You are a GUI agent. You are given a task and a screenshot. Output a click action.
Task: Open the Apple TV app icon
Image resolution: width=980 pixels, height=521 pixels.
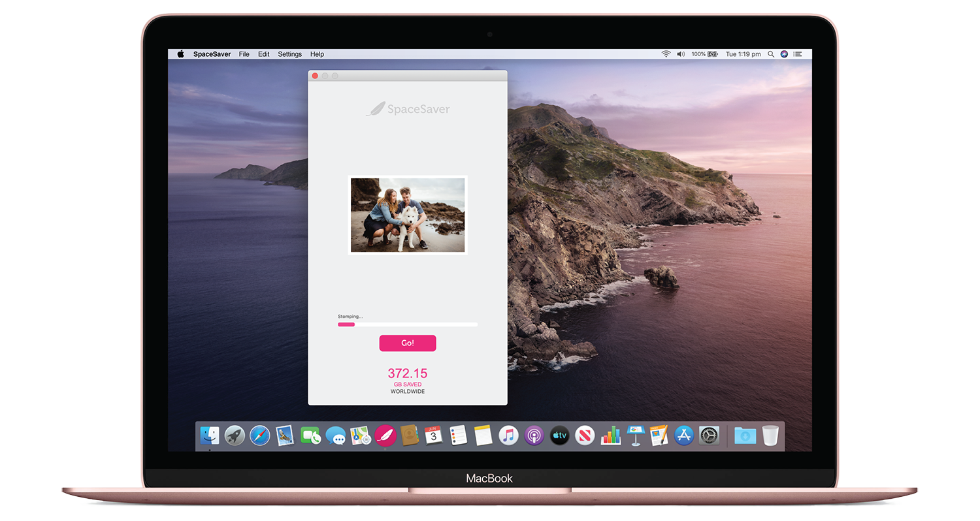pos(559,435)
